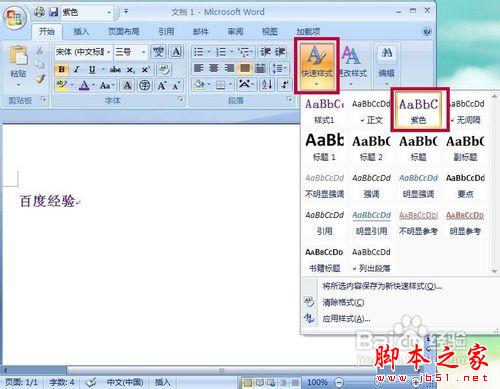Screen dimensions: 500x389
Task: Open the 视图 tab
Action: (270, 32)
